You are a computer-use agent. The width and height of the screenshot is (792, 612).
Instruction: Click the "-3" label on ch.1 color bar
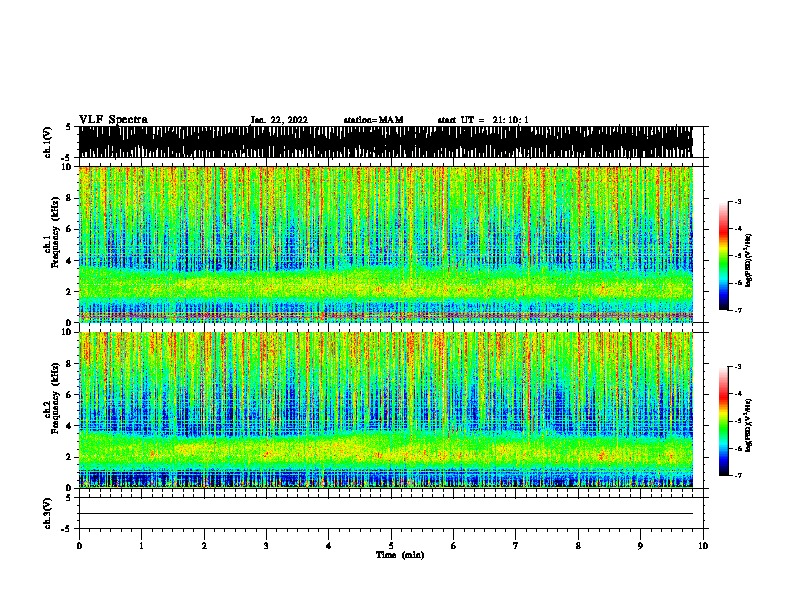pos(738,201)
